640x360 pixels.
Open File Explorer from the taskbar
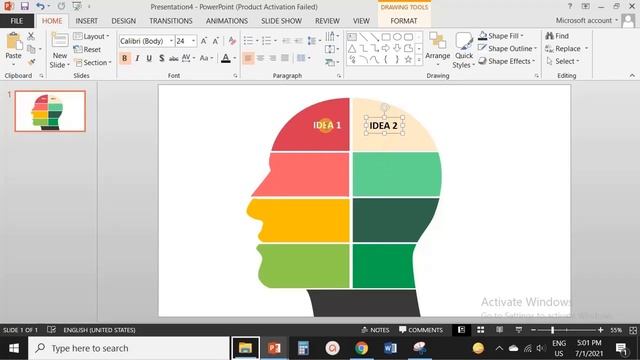click(245, 348)
